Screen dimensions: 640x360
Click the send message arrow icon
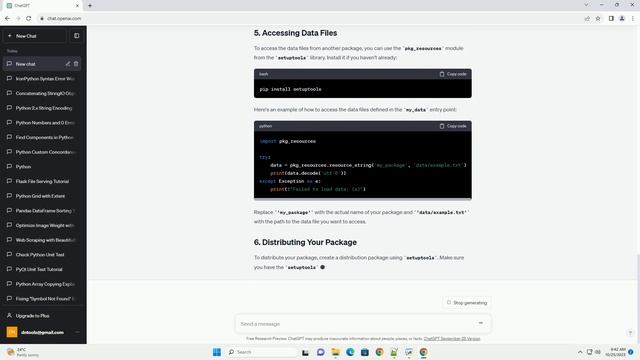point(480,323)
